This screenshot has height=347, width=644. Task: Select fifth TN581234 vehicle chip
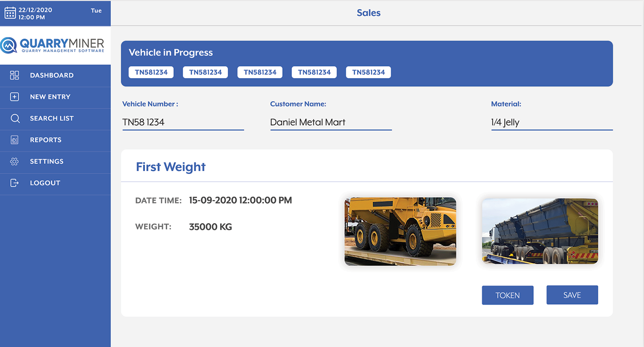coord(368,72)
